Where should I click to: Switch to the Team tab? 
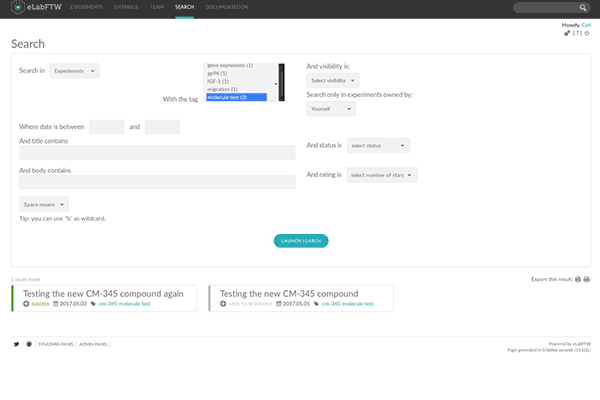tap(156, 7)
